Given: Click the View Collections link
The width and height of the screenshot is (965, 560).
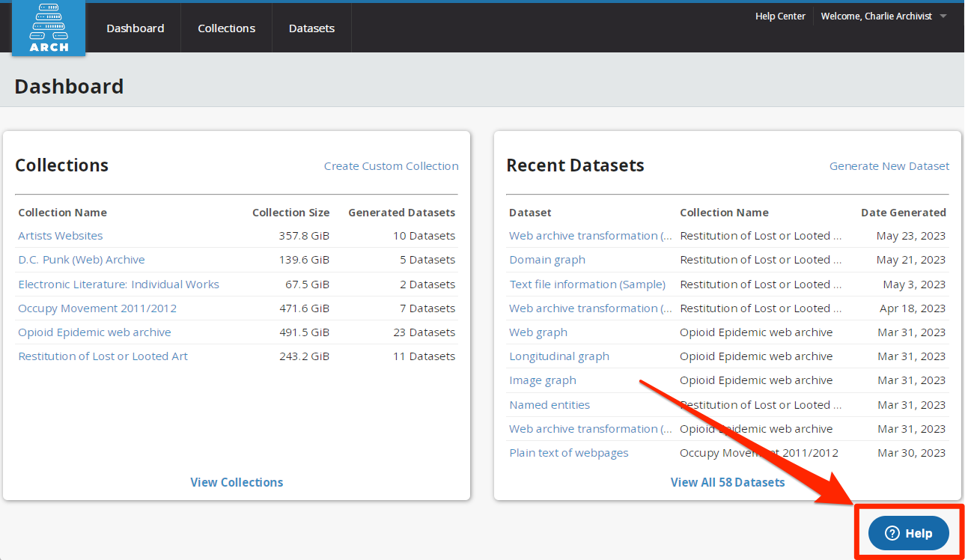Looking at the screenshot, I should (x=237, y=482).
